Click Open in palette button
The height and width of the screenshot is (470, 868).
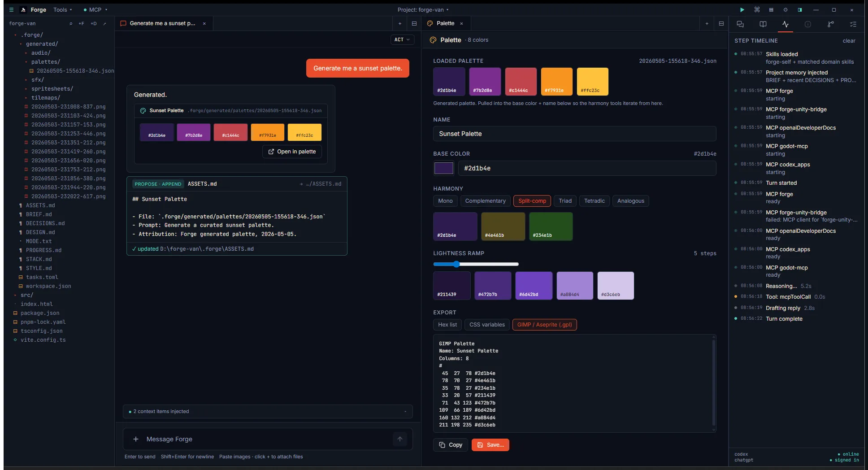[292, 152]
